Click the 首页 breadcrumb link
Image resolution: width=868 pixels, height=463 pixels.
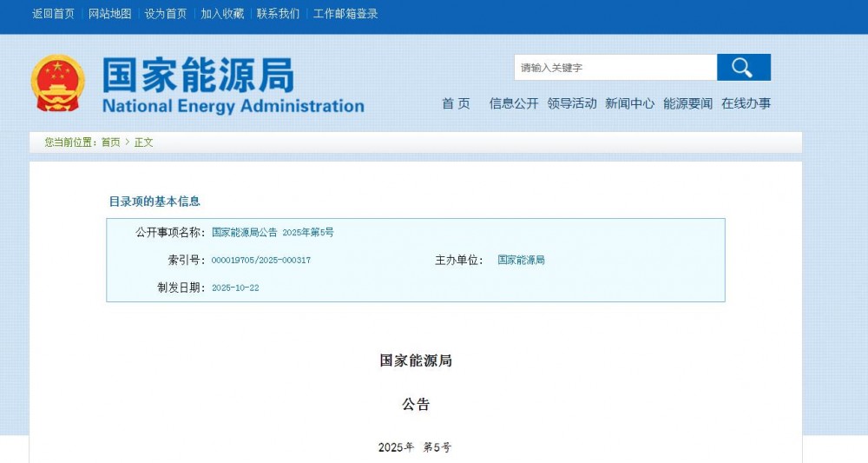111,142
